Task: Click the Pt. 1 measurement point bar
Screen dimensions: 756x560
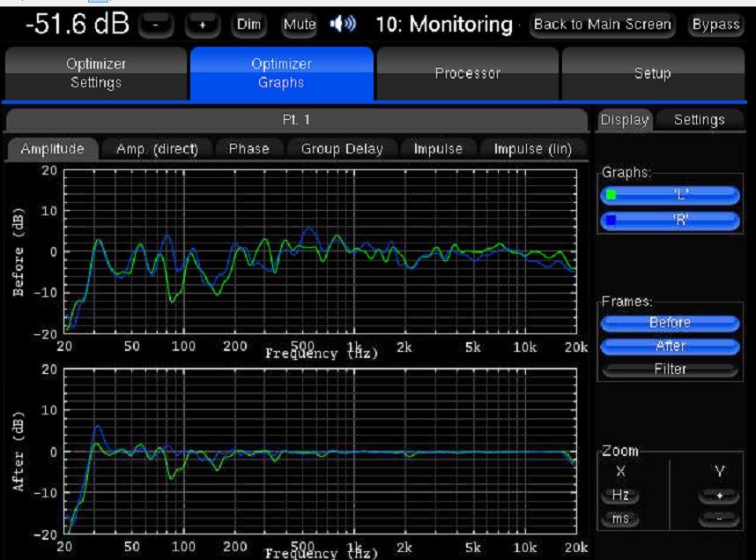Action: pos(296,120)
